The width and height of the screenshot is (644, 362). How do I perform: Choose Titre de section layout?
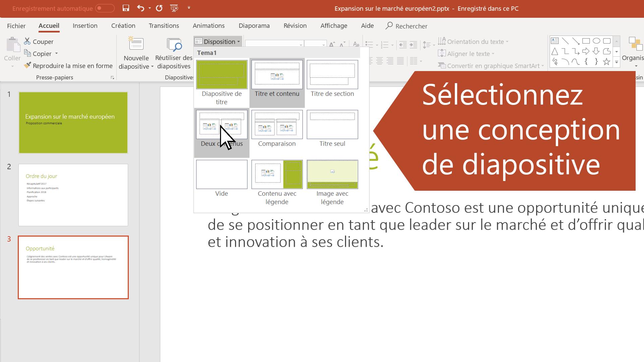point(332,83)
